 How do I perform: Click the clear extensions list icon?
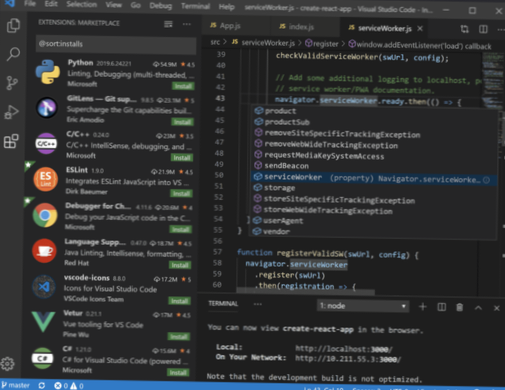pyautogui.click(x=168, y=24)
